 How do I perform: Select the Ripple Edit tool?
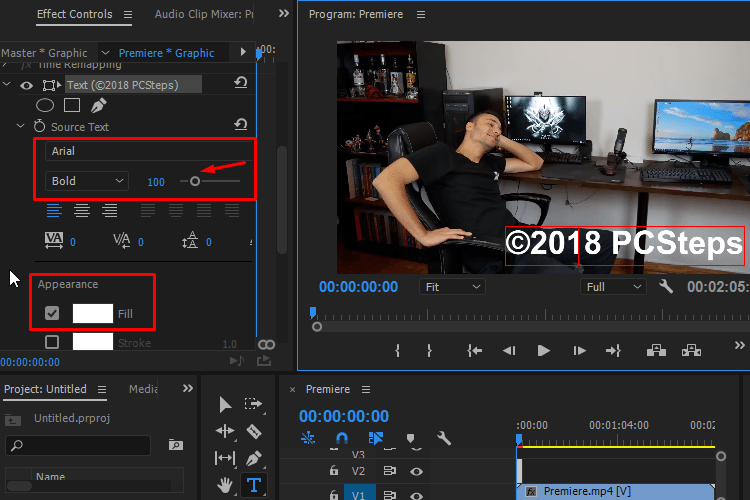tap(225, 431)
